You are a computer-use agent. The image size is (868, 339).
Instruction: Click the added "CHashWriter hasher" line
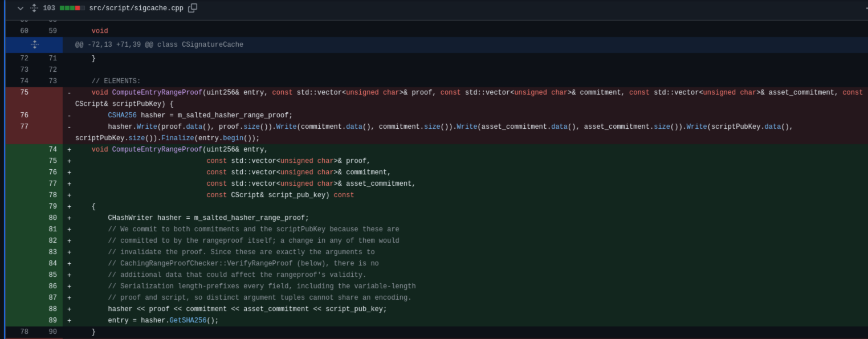pos(208,218)
